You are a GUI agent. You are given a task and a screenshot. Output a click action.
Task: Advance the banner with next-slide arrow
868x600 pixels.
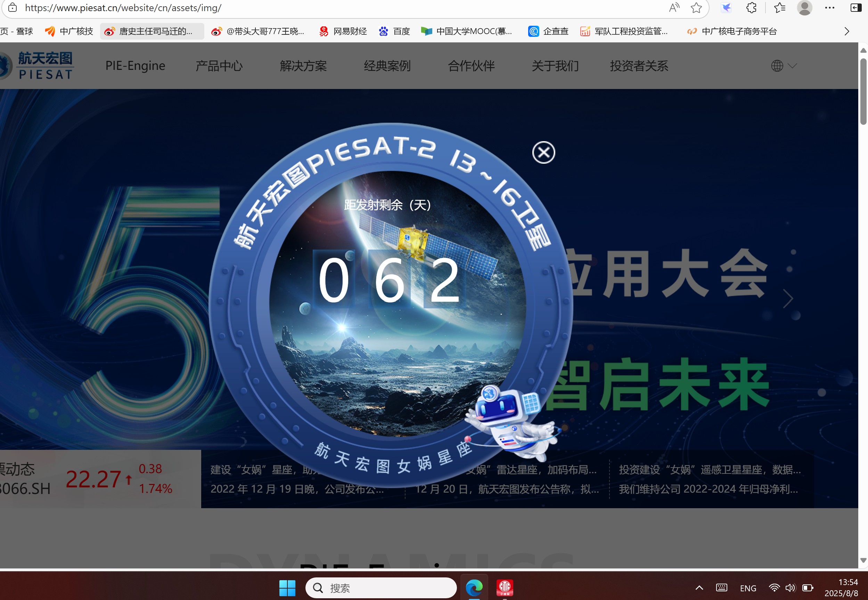click(788, 299)
